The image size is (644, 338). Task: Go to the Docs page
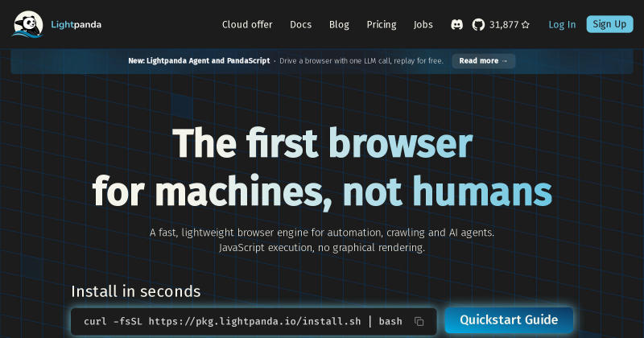(300, 25)
